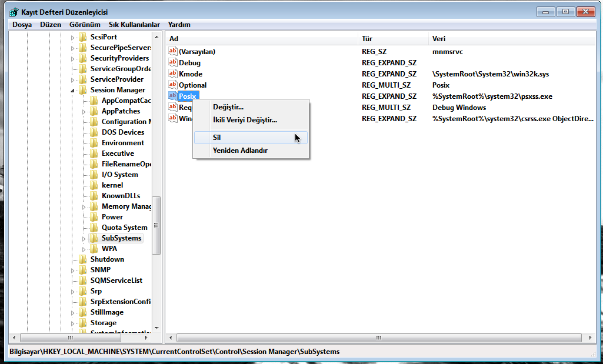603x364 pixels.
Task: Select the Kmode value name
Action: [x=191, y=74]
